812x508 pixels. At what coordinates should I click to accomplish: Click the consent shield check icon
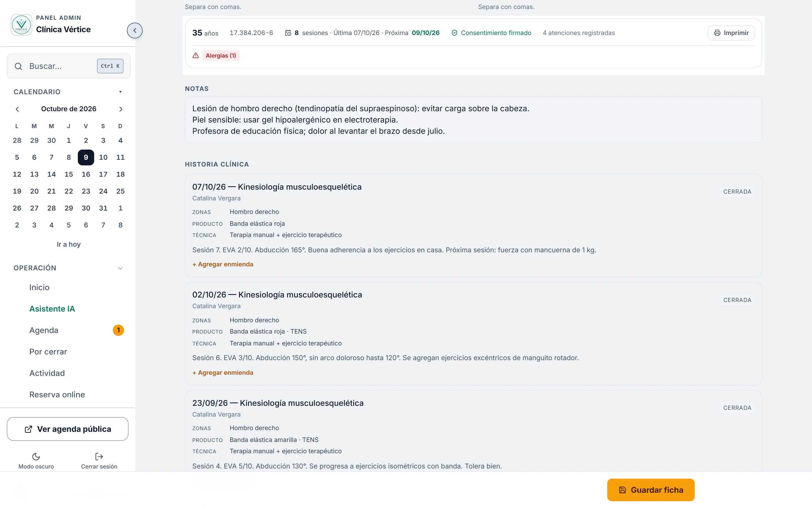pyautogui.click(x=454, y=33)
